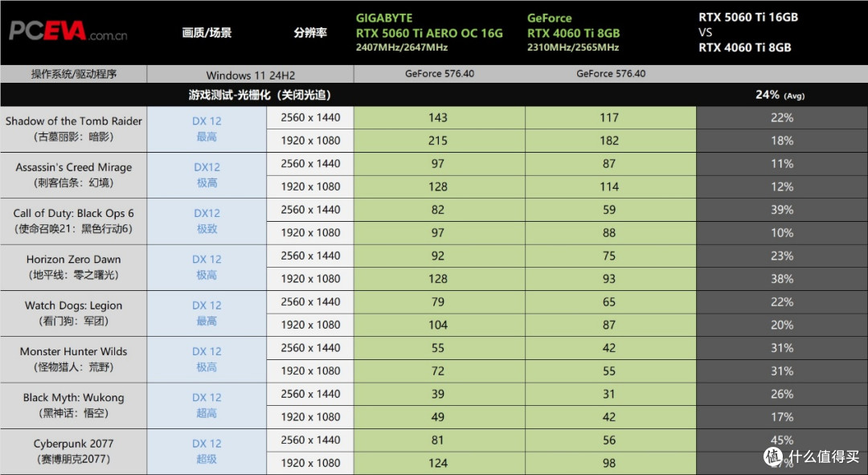Click the 11% gain for Assassin's Creed Mirage

tap(782, 164)
